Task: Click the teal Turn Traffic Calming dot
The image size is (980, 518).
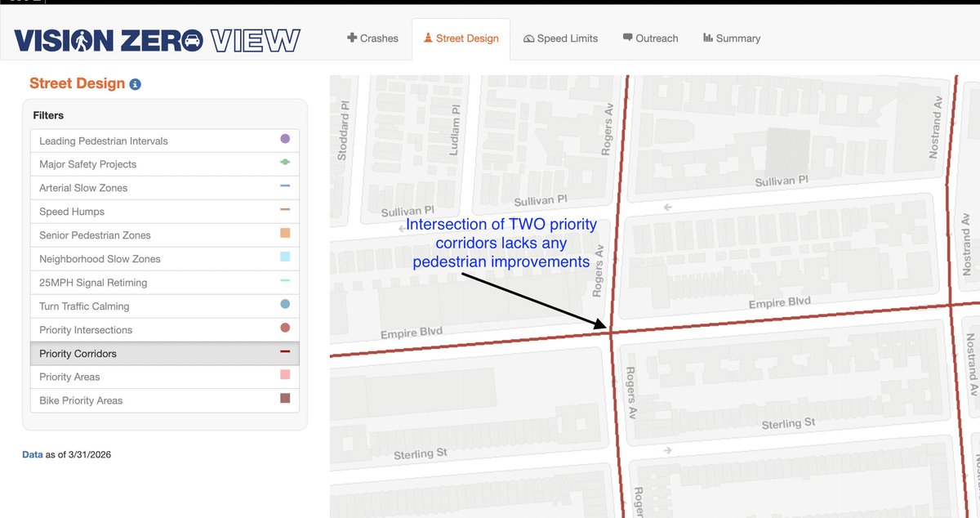Action: coord(285,304)
